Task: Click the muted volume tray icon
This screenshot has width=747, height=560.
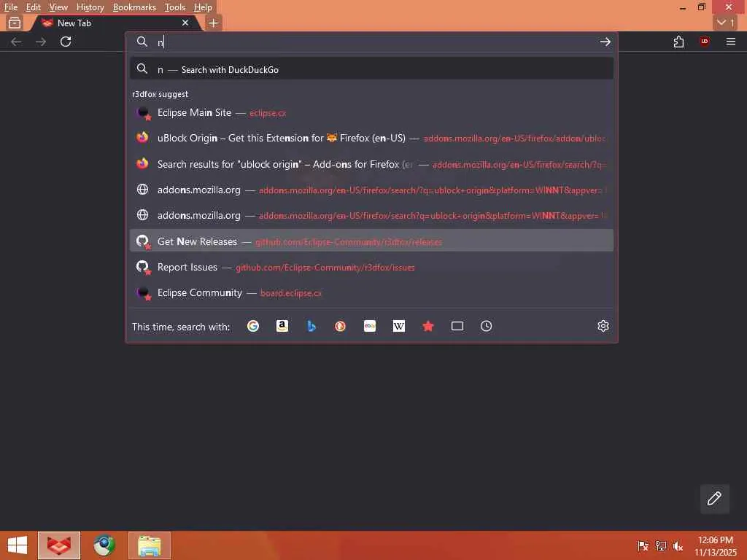Action: [x=678, y=545]
